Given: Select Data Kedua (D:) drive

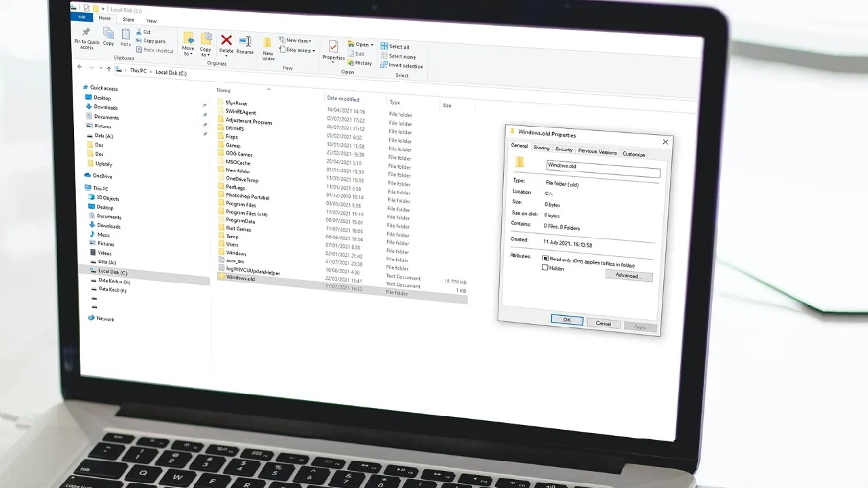Looking at the screenshot, I should click(109, 280).
